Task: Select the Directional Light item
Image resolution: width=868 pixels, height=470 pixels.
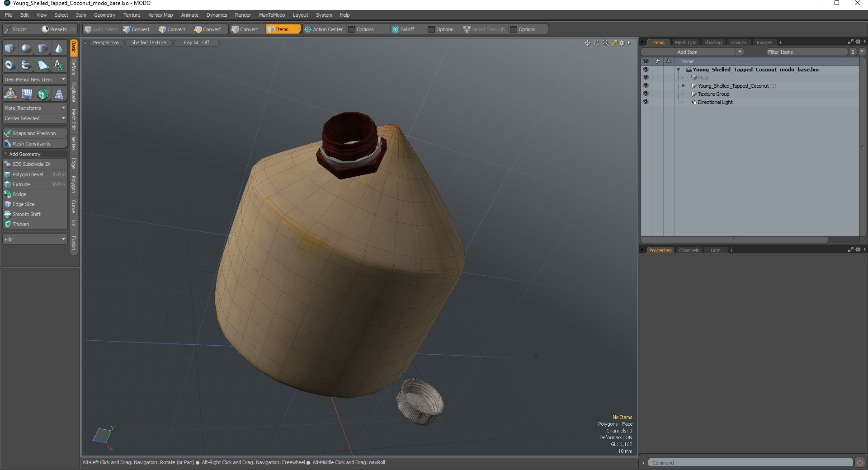Action: point(715,102)
